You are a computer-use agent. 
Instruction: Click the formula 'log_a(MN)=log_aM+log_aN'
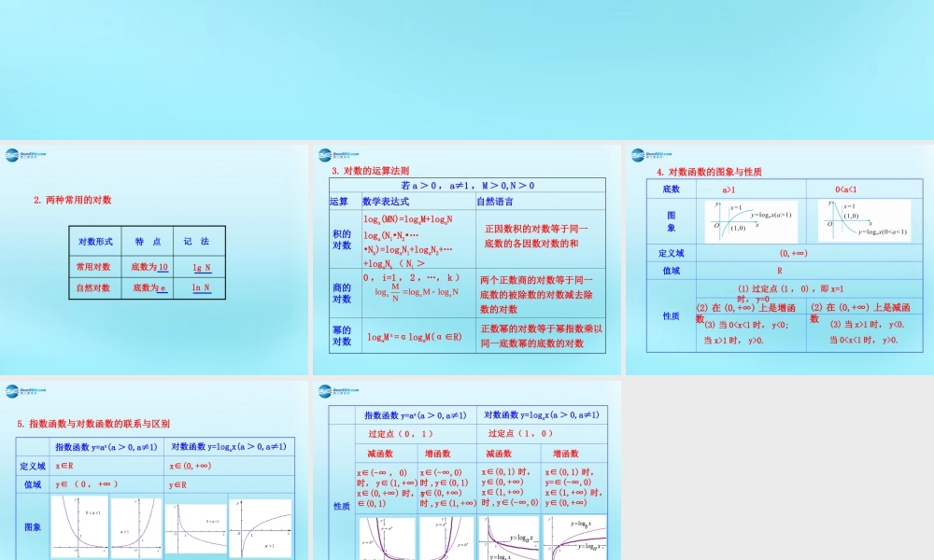[408, 219]
